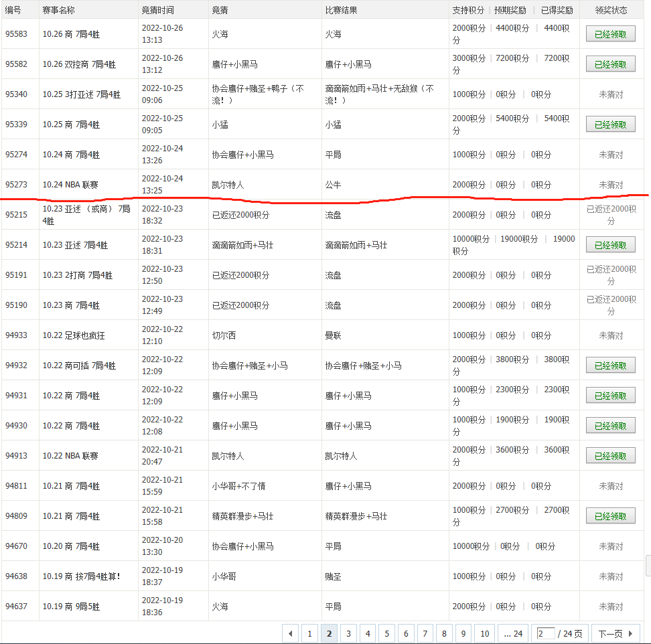Click 已经领取 button for entry 95214
The width and height of the screenshot is (651, 644).
(x=610, y=245)
